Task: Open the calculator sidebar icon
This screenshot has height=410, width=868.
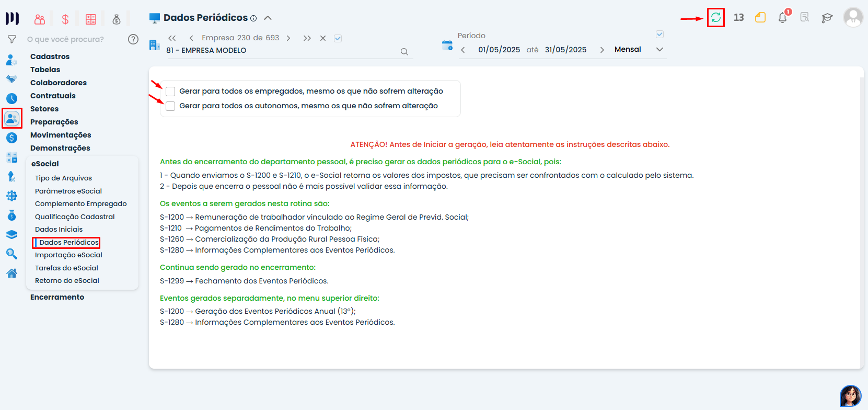Action: coord(11,157)
